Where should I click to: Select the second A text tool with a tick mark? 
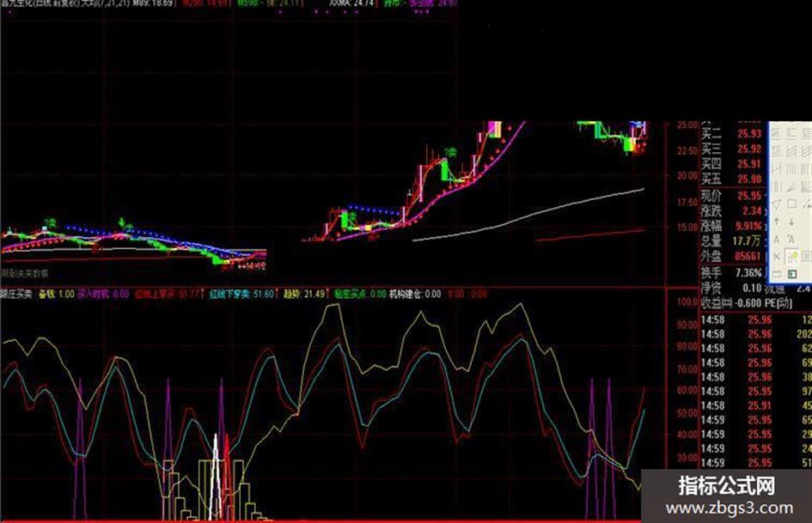tap(791, 240)
